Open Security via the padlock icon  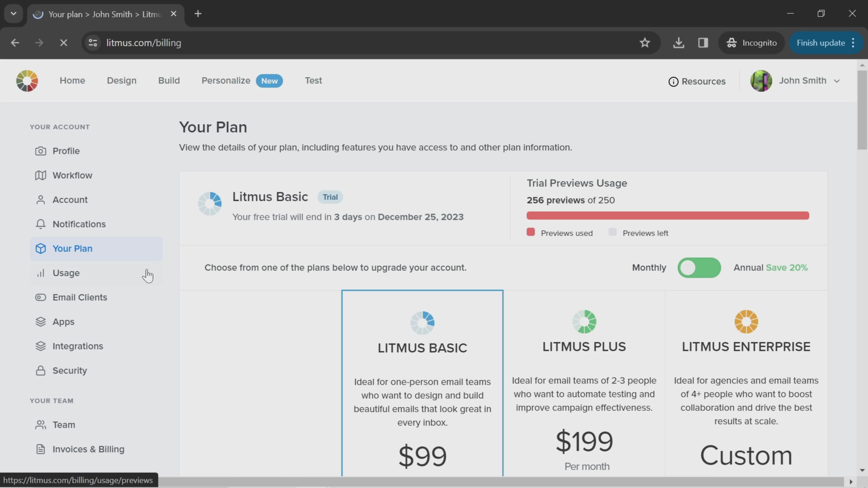coord(41,371)
